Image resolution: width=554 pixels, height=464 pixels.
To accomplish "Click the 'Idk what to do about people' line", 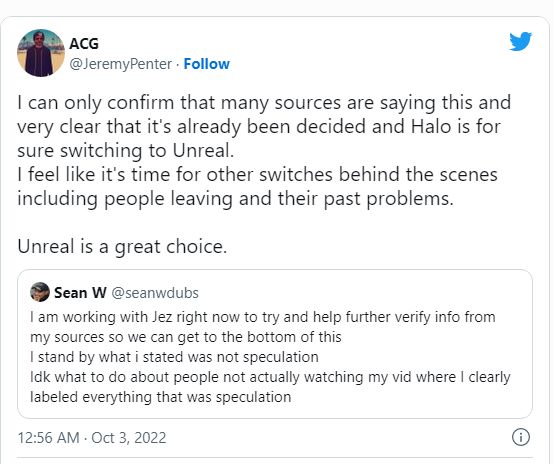I will click(x=270, y=377).
